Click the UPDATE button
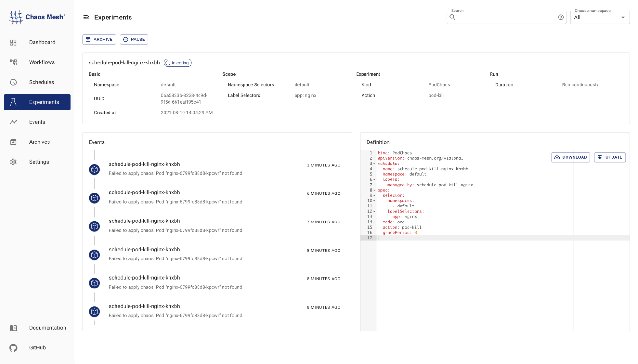The height and width of the screenshot is (364, 638). (x=610, y=157)
